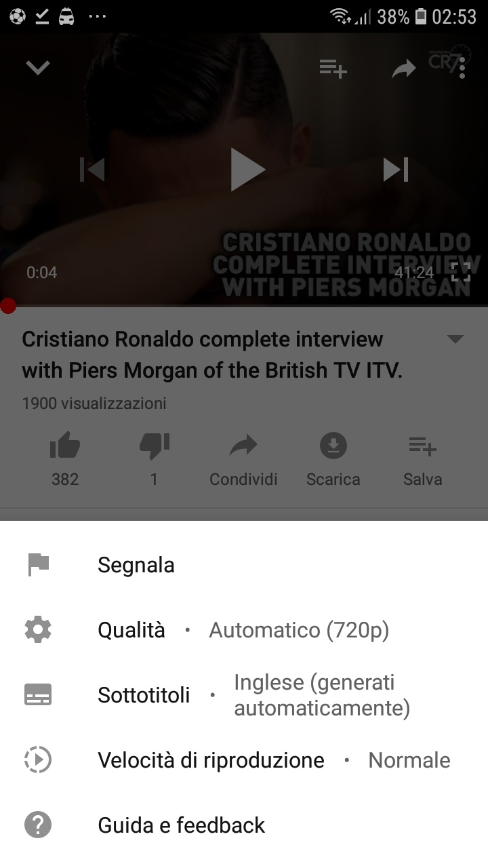This screenshot has width=488, height=868.
Task: Click the red progress bar scrubber
Action: 7,306
